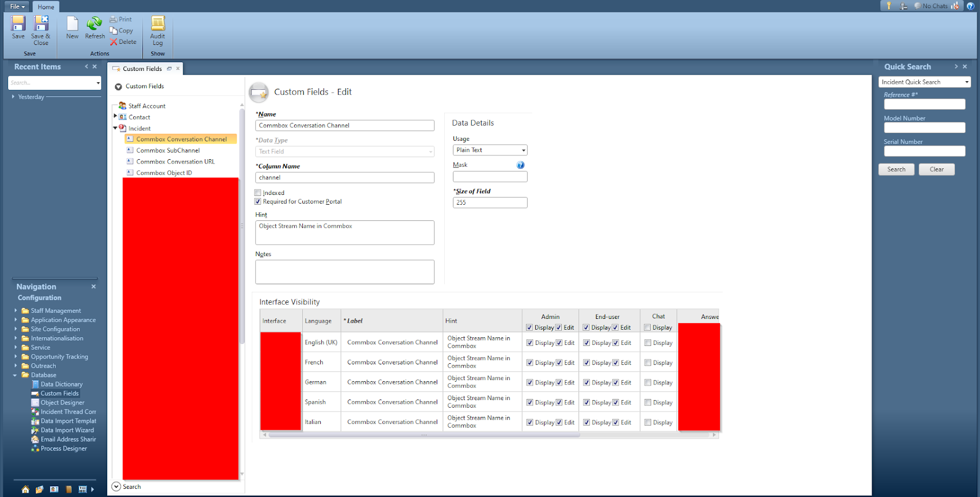Image resolution: width=980 pixels, height=497 pixels.
Task: Open the blue Help question icon
Action: [x=971, y=6]
